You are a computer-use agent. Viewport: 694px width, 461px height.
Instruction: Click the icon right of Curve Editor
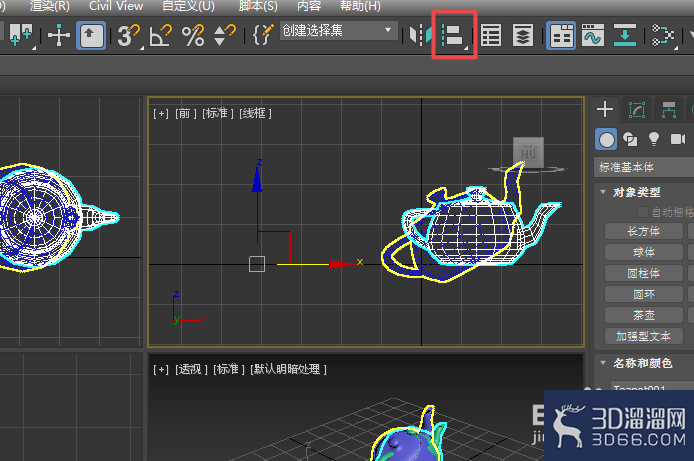[x=625, y=35]
